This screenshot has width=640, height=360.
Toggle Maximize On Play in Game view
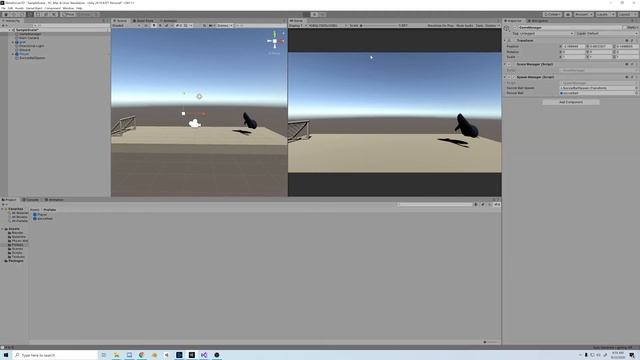coord(441,25)
